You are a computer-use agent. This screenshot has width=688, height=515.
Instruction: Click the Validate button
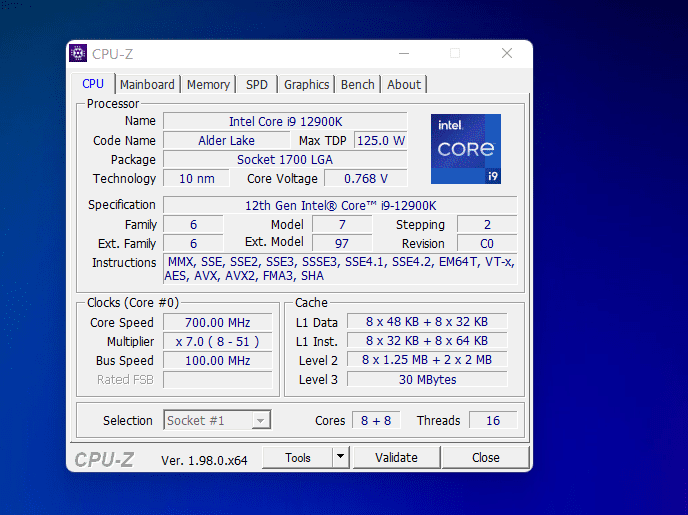pyautogui.click(x=396, y=458)
